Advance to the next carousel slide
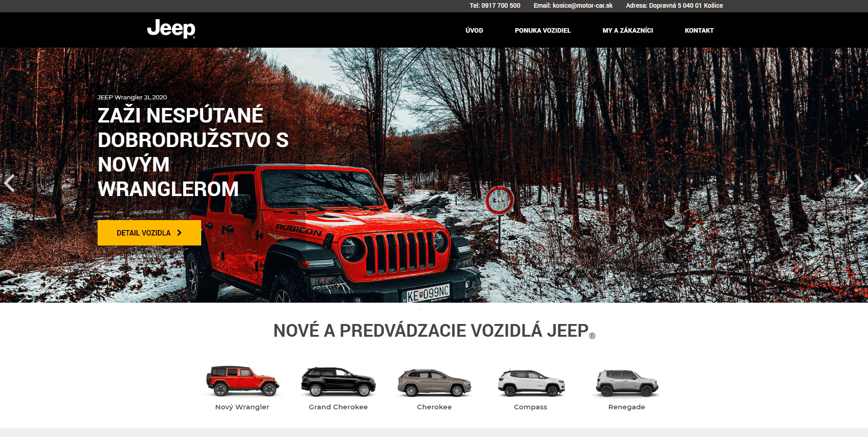Viewport: 868px width, 437px height. pos(858,183)
